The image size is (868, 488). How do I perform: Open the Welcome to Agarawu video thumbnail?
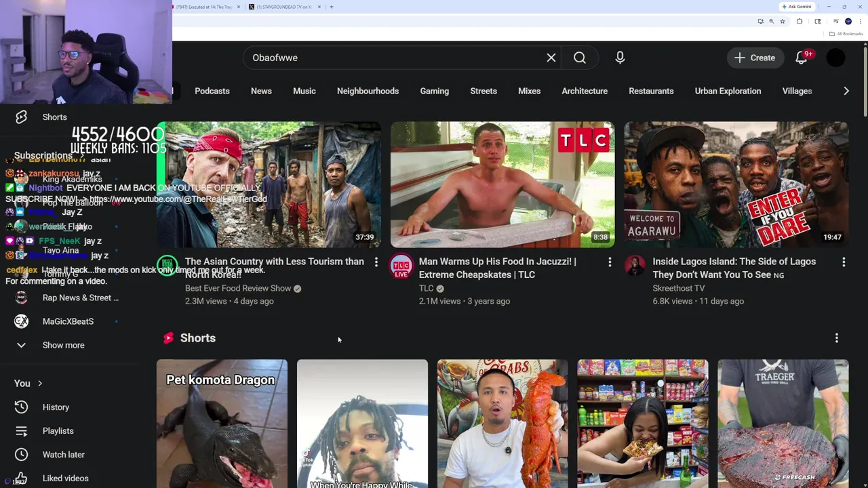click(x=736, y=184)
